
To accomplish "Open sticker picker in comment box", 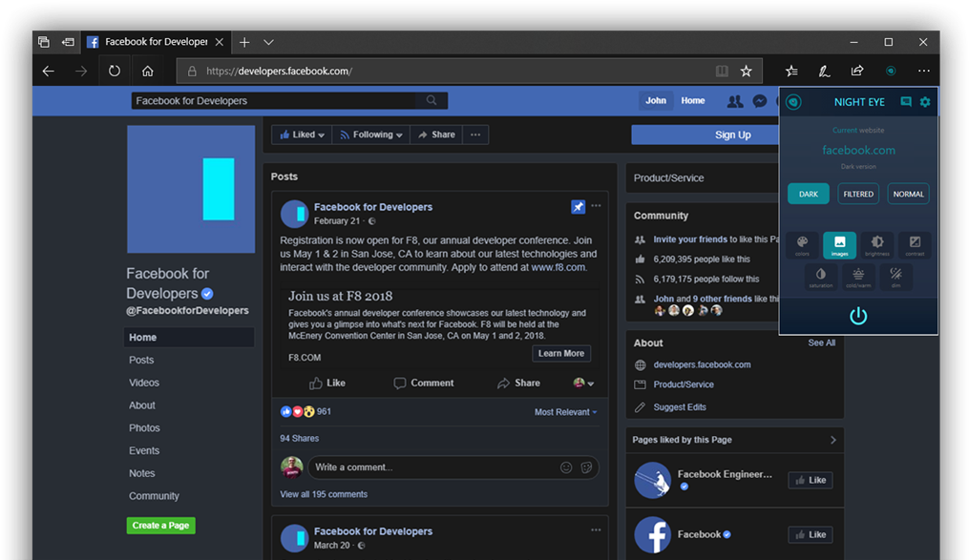I will pyautogui.click(x=586, y=467).
